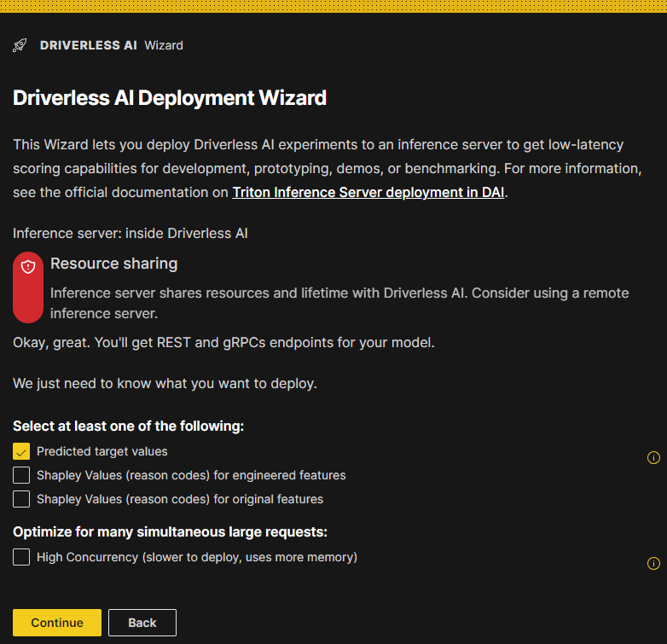Click the Wizard label in header
This screenshot has width=667, height=644.
click(x=164, y=45)
